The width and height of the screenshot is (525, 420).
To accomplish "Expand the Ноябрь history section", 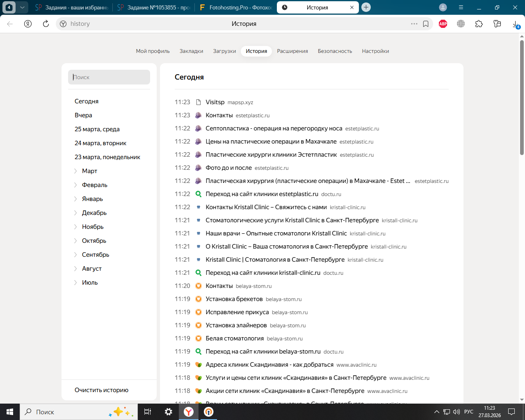I will (x=75, y=227).
